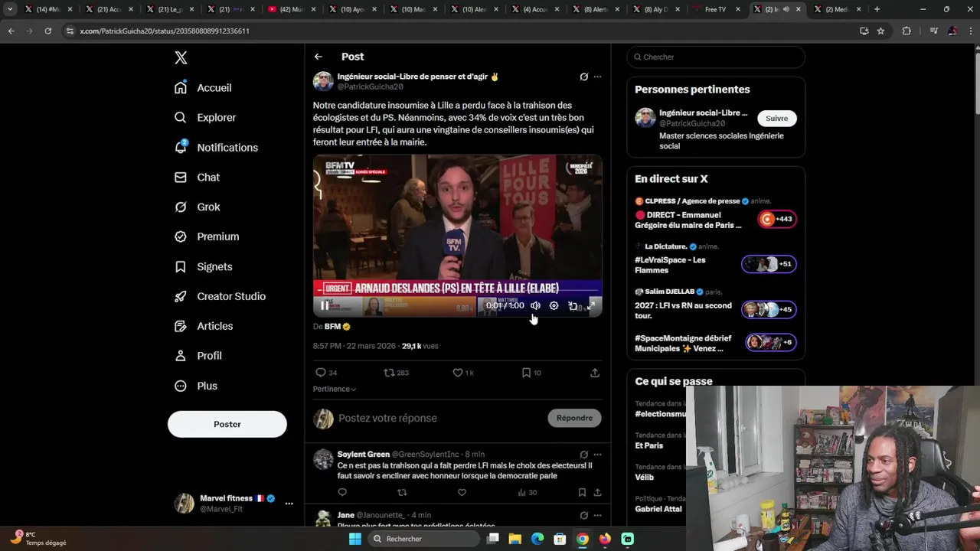Viewport: 980px width, 551px height.
Task: Open the Explorer search page
Action: [x=205, y=118]
